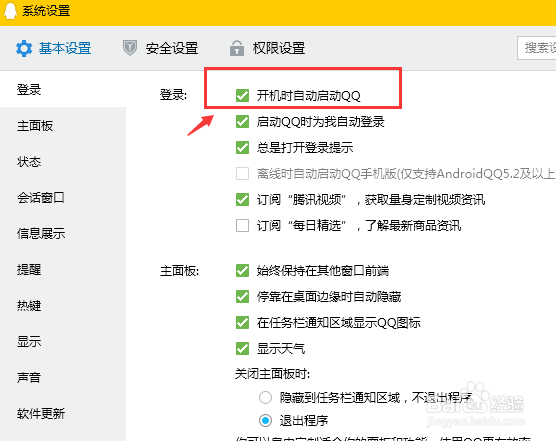Select the 退出程序 radio button

265,421
